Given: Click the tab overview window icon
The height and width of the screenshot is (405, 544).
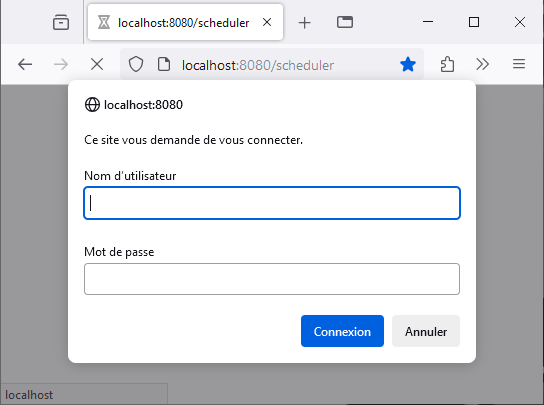Looking at the screenshot, I should pyautogui.click(x=345, y=22).
